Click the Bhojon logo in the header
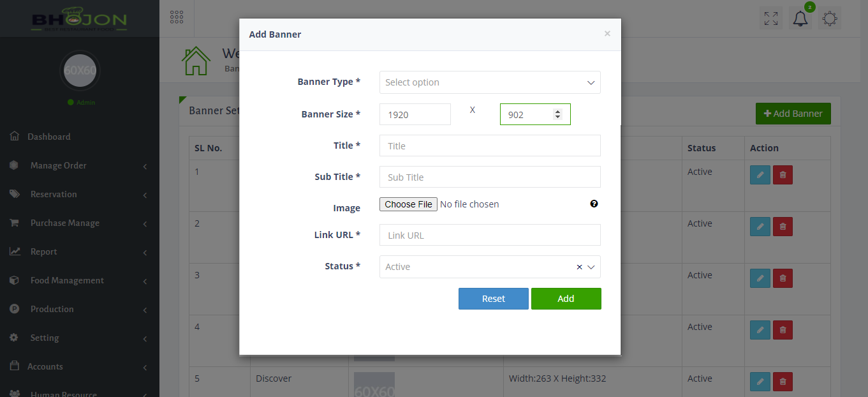 [x=79, y=18]
